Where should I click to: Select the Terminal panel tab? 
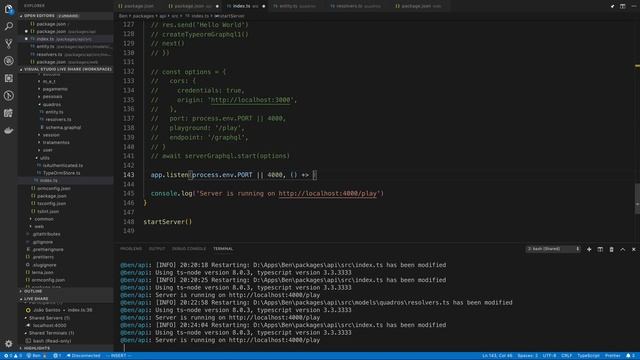click(x=223, y=249)
